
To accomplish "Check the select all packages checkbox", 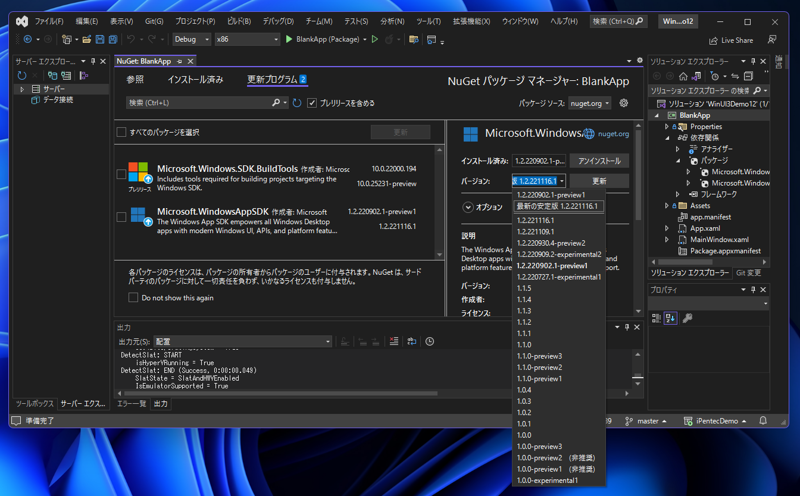I will click(x=121, y=132).
